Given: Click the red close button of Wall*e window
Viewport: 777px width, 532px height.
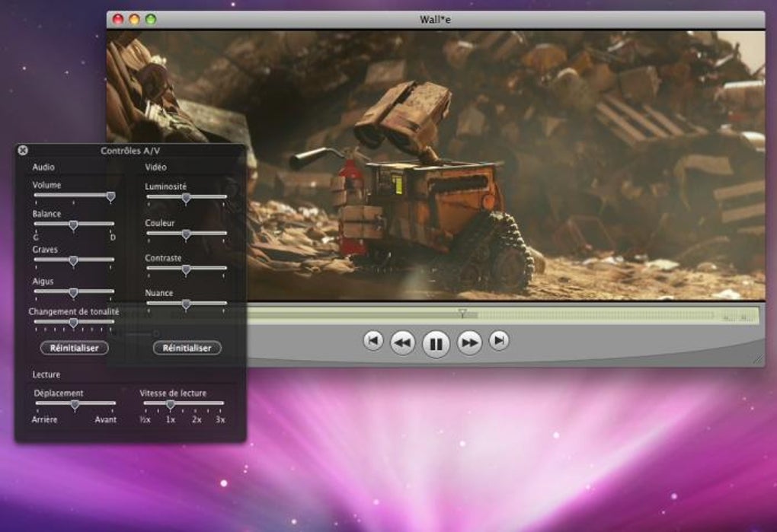Looking at the screenshot, I should click(118, 19).
